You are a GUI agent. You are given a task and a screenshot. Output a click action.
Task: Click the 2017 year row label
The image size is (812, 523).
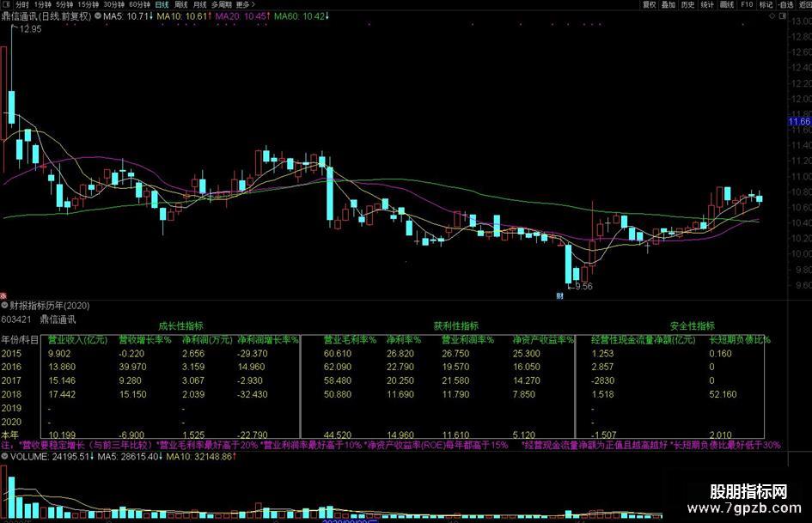click(x=11, y=380)
